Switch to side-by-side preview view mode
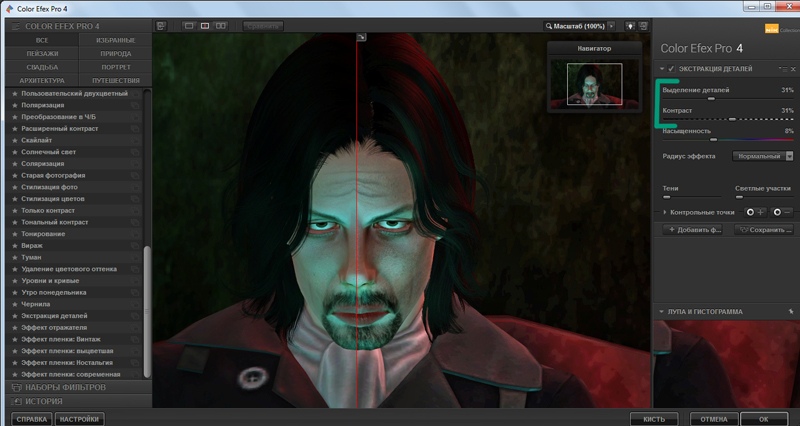 point(220,26)
